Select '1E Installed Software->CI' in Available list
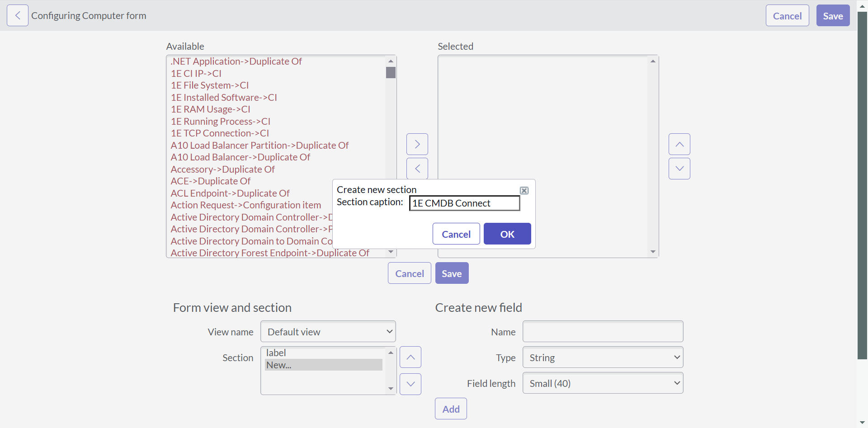Image resolution: width=868 pixels, height=428 pixels. coord(224,98)
